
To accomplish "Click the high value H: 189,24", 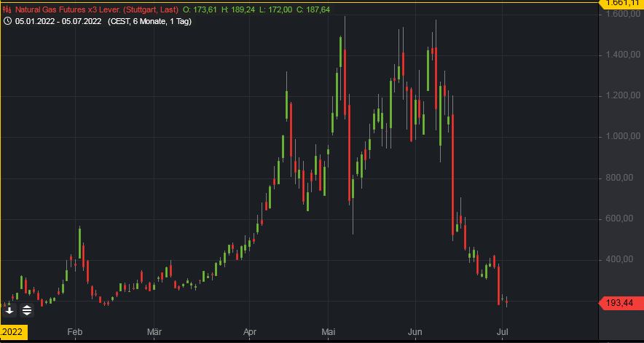I will pos(239,9).
